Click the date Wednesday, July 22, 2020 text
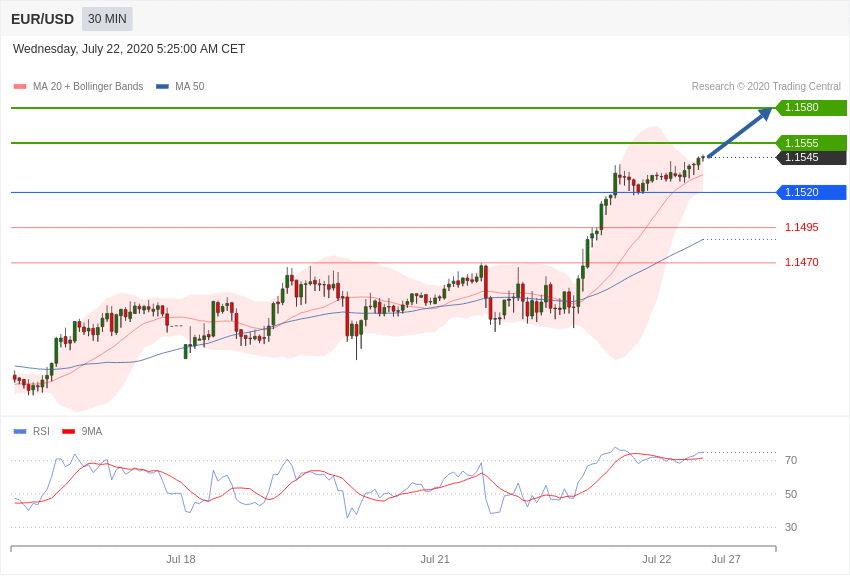The width and height of the screenshot is (850, 576). tap(128, 49)
